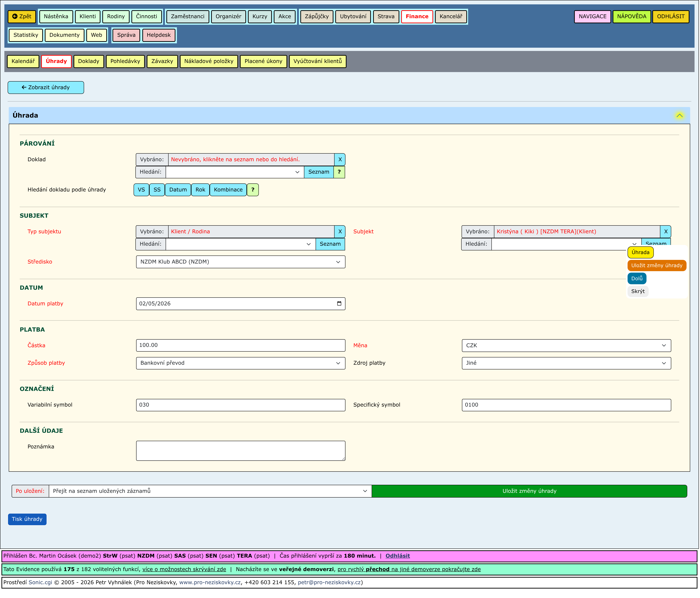This screenshot has height=598, width=700.
Task: Click the Zpět back button
Action: (x=22, y=17)
